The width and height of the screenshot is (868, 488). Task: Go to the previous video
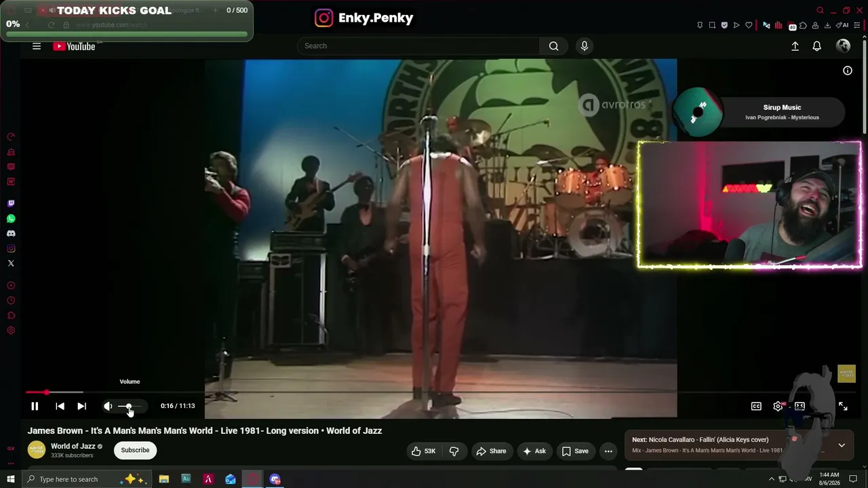tap(60, 406)
